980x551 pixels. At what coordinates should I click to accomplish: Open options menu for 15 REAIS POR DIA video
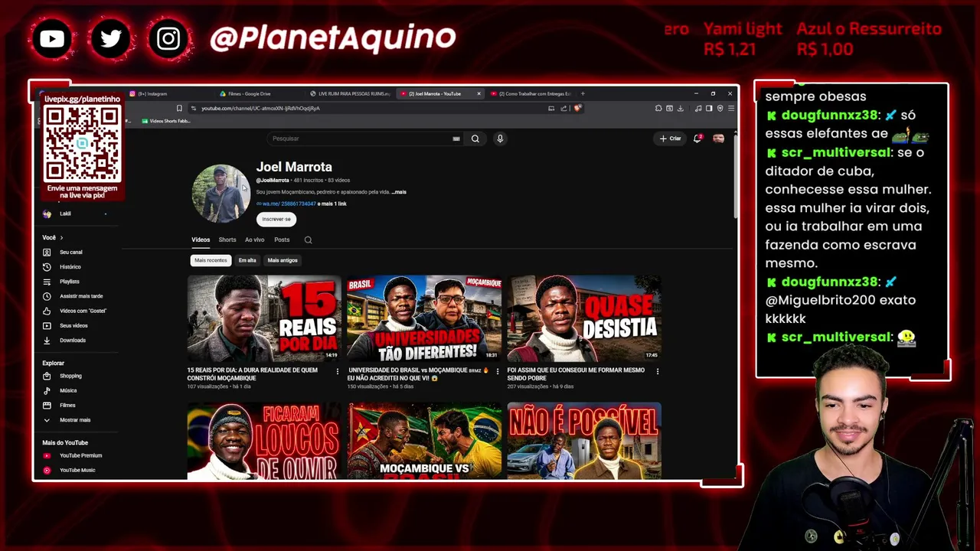[x=337, y=372]
